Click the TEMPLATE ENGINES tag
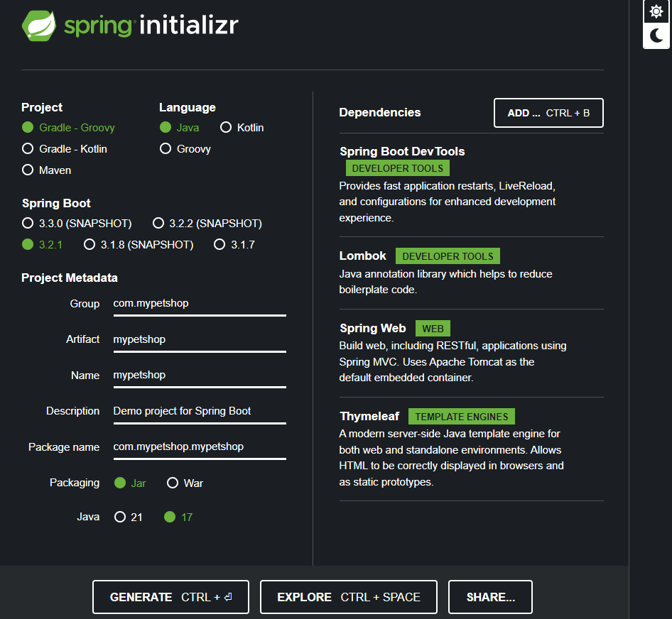672x619 pixels. (x=462, y=417)
